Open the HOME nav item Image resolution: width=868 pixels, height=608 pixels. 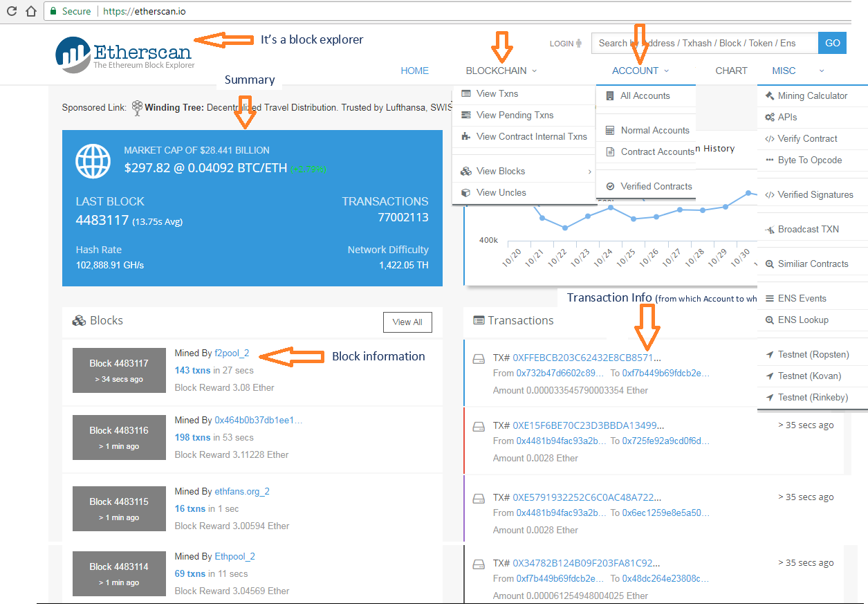[415, 71]
